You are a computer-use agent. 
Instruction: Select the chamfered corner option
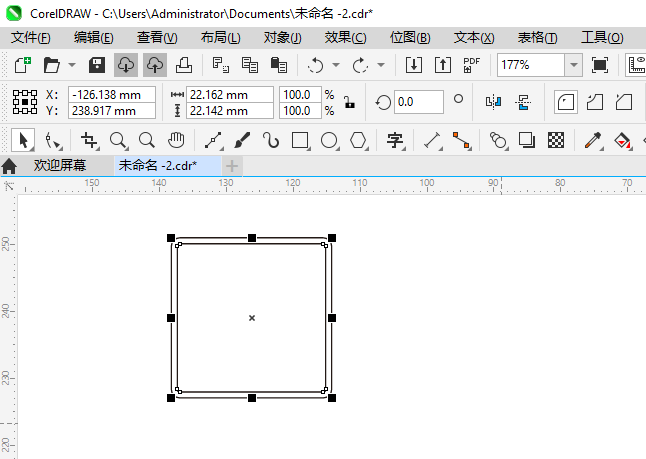click(x=624, y=102)
